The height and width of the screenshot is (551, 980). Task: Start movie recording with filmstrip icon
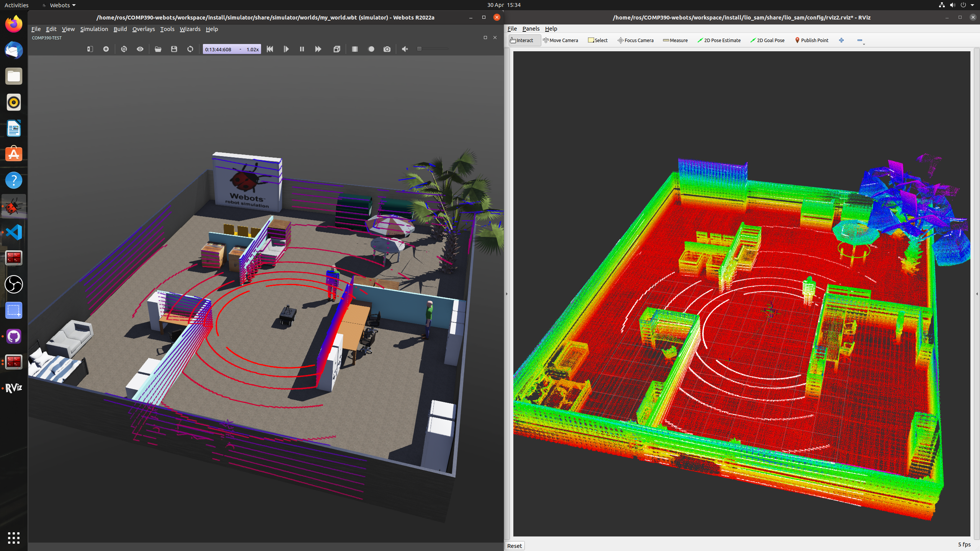pyautogui.click(x=355, y=49)
